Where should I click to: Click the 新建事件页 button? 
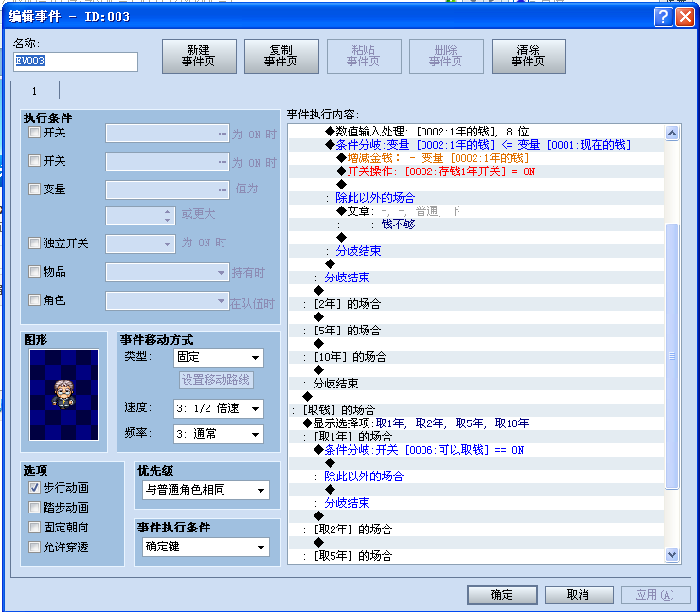pos(199,56)
